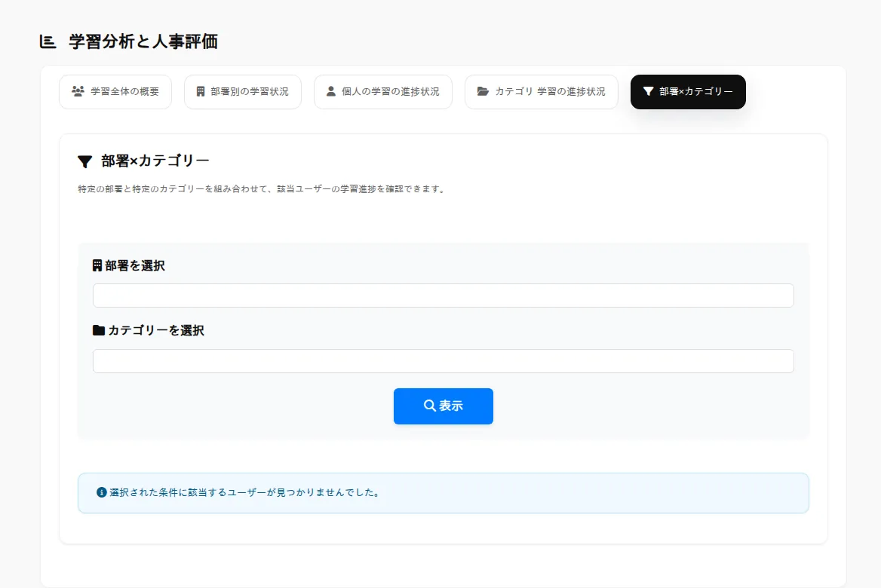881x588 pixels.
Task: Select the カテゴリ 学習の進捗状況 tab
Action: coord(541,91)
